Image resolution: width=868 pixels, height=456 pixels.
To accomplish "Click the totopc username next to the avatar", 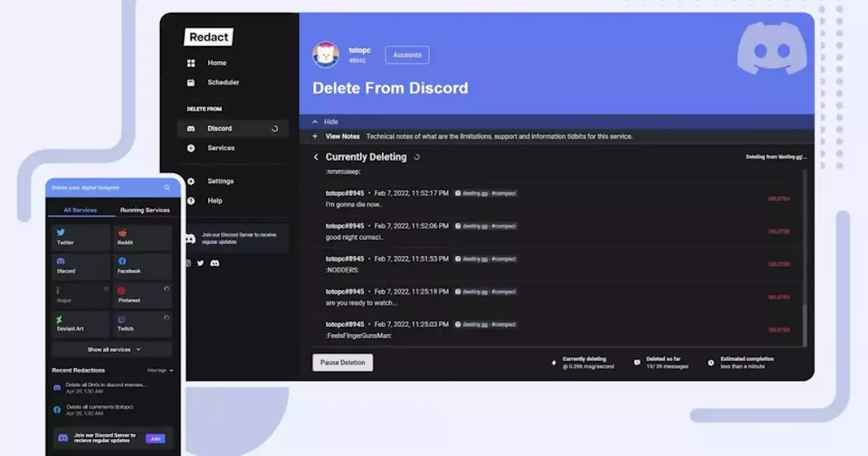I will pyautogui.click(x=359, y=51).
